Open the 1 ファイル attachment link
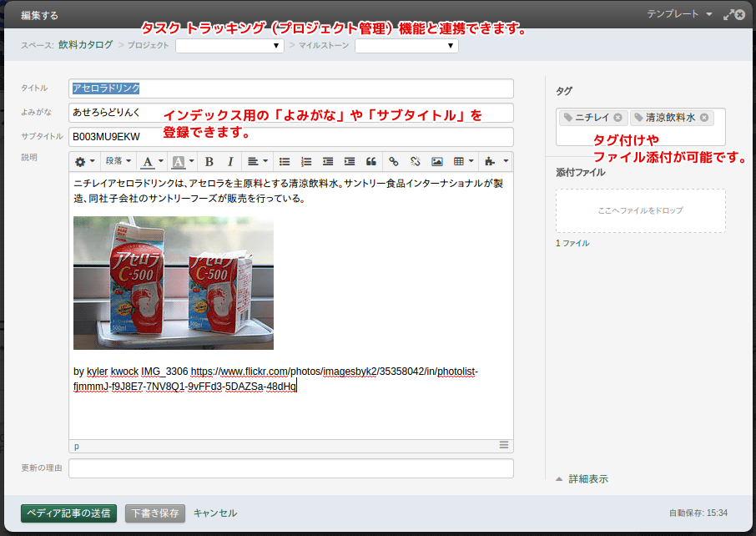The width and height of the screenshot is (756, 536). coord(572,243)
